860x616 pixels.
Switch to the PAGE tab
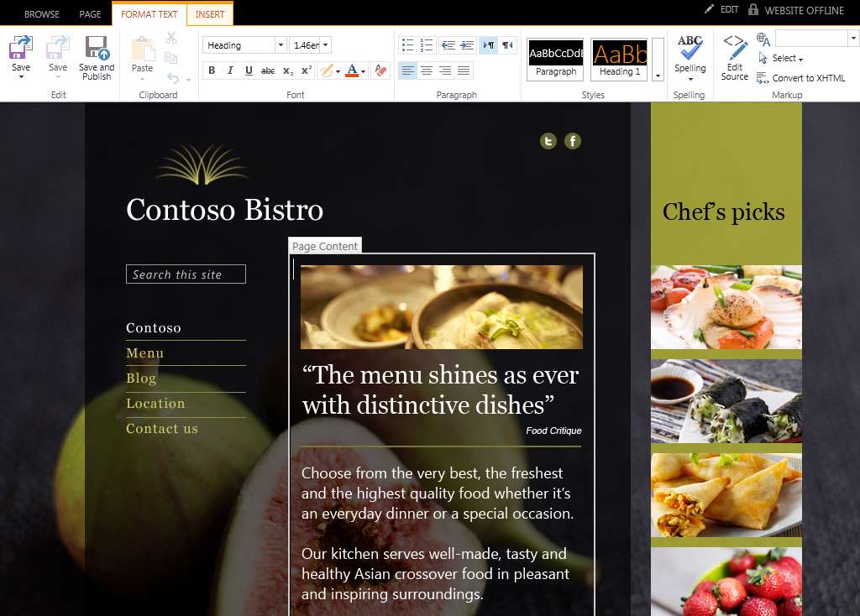click(90, 14)
